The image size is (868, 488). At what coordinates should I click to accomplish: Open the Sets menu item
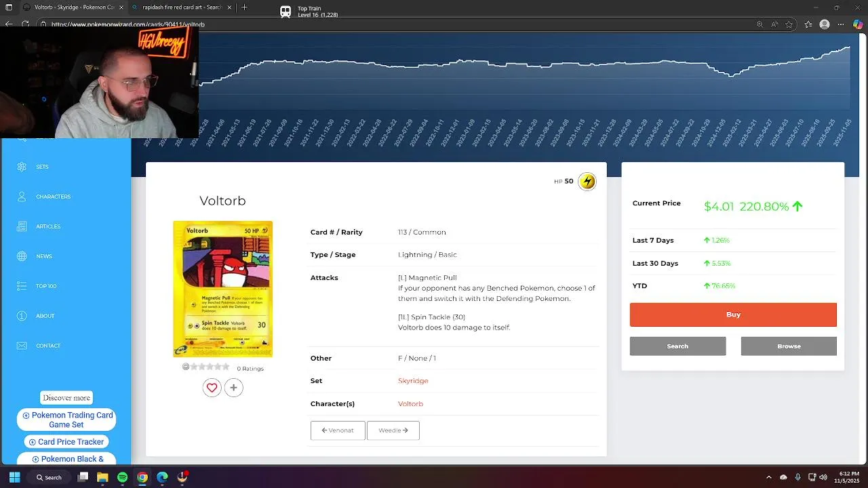(x=42, y=167)
